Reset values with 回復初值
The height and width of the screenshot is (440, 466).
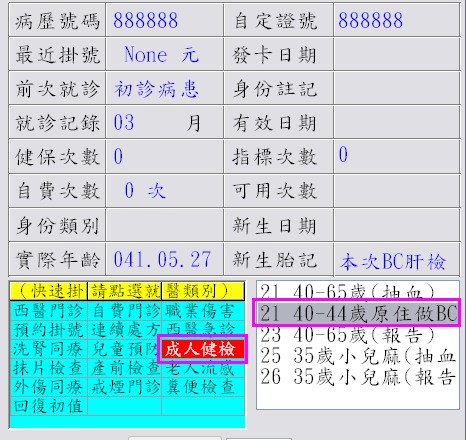[x=49, y=406]
